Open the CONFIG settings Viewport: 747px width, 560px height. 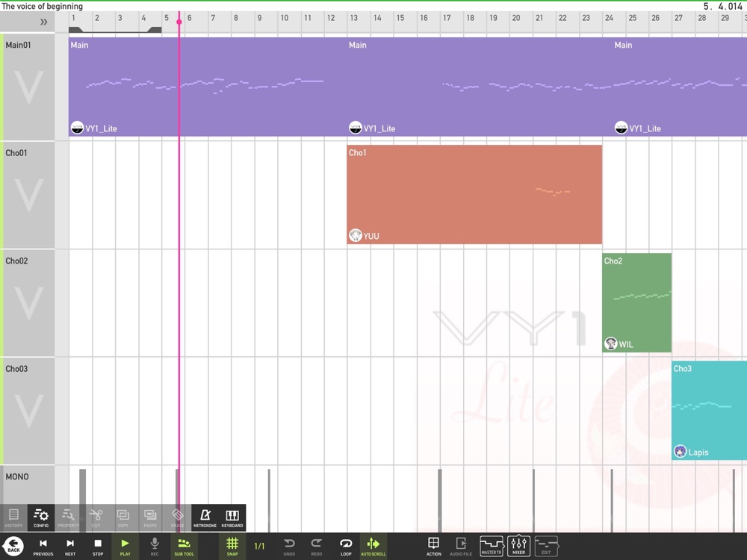(x=41, y=517)
